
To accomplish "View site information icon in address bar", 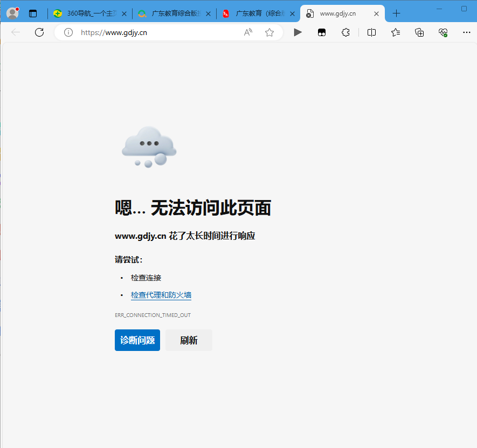I will 68,32.
